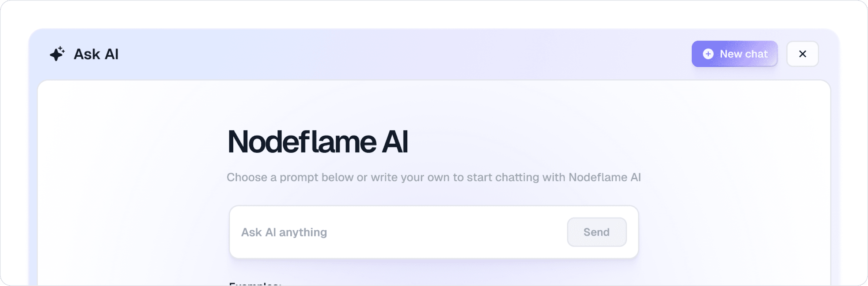This screenshot has width=868, height=286.
Task: Close the Ask AI panel with X
Action: click(802, 54)
